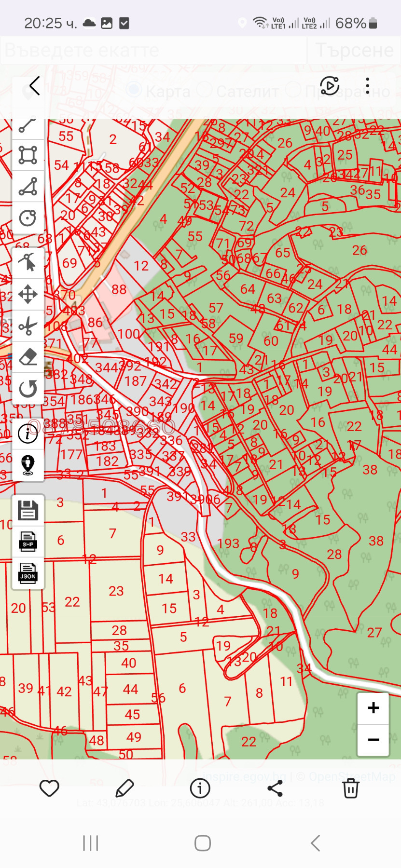The width and height of the screenshot is (401, 868).
Task: Select the draw polygon tool
Action: (28, 187)
